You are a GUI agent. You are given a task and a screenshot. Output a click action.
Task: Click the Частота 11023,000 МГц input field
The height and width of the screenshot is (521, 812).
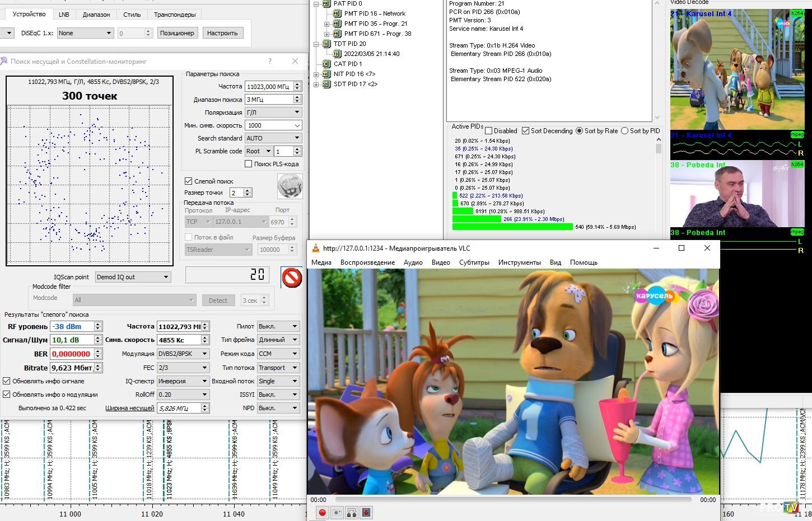[269, 87]
